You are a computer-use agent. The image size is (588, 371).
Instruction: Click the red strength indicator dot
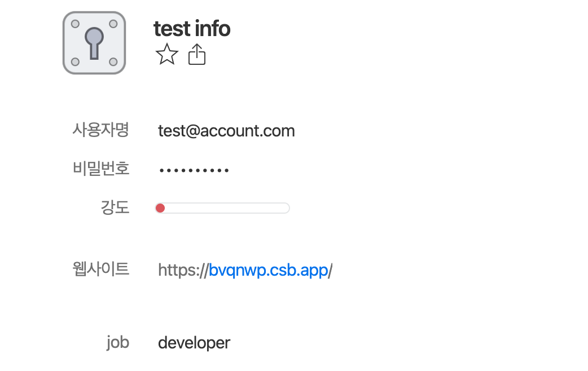coord(160,208)
